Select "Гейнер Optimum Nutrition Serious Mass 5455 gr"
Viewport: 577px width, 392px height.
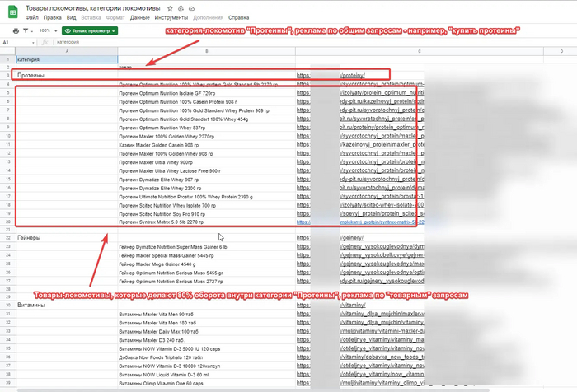[x=206, y=273]
